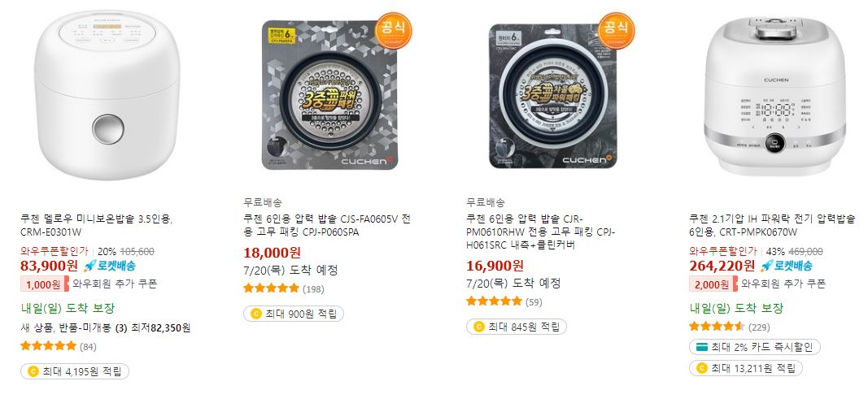Click the coin icon in 최대 900원 적립
This screenshot has width=868, height=403.
[255, 314]
